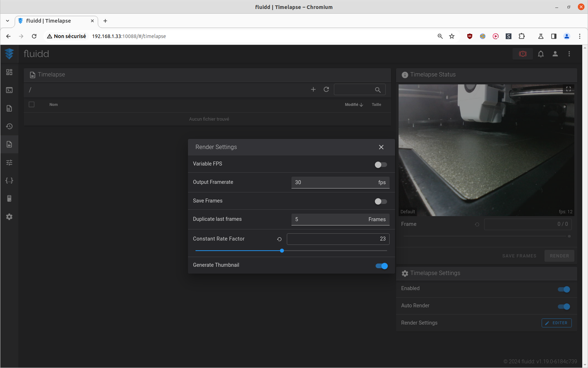Enable the Variable FPS toggle
This screenshot has width=588, height=368.
click(x=381, y=165)
